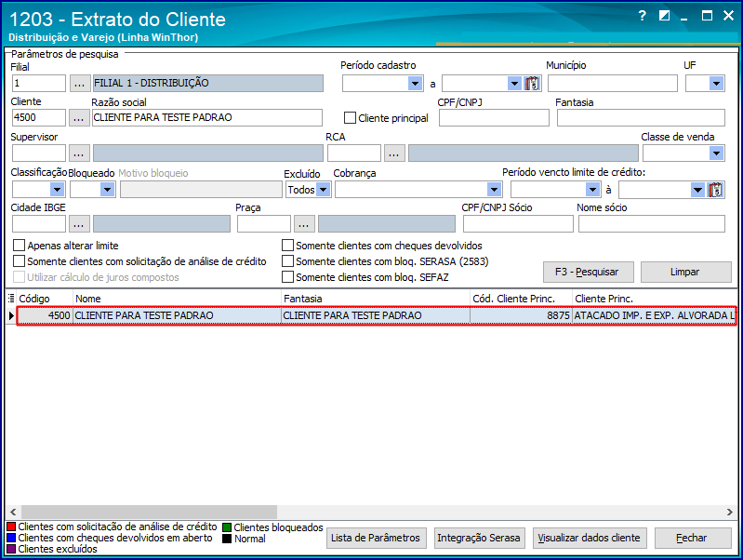Click the Cliente code field showing 4500
The image size is (743, 560).
click(39, 117)
